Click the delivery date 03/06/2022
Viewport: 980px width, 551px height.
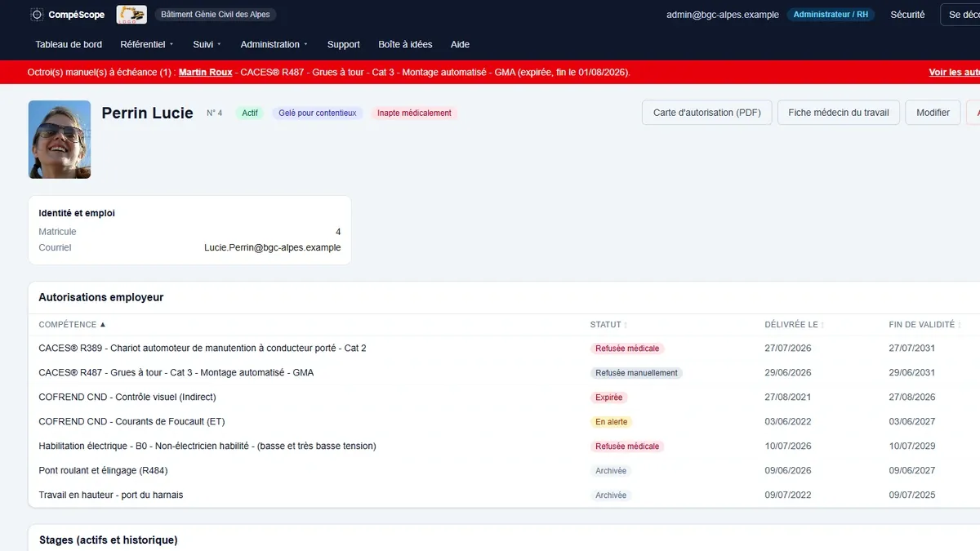(x=788, y=421)
